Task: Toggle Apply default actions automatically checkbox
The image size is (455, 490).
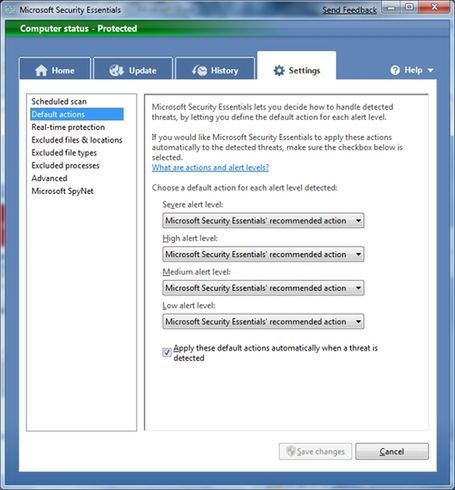Action: pos(167,352)
